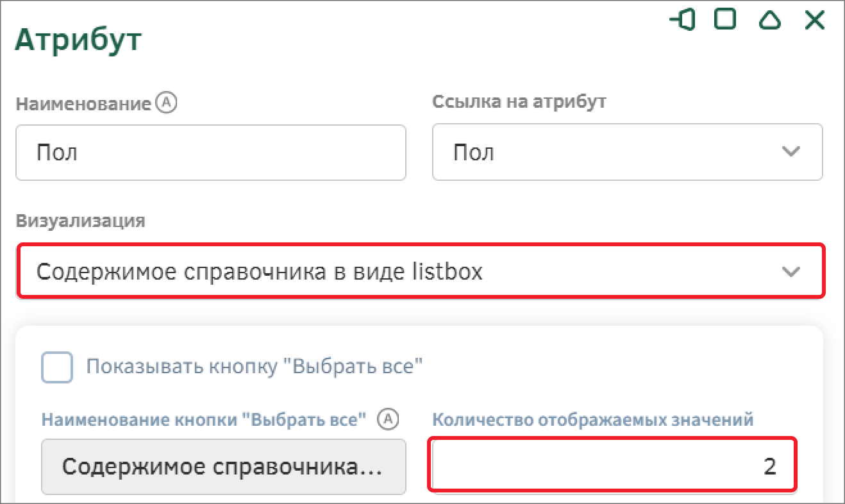Click the chevron in Ссылка на атрибут field

click(791, 152)
